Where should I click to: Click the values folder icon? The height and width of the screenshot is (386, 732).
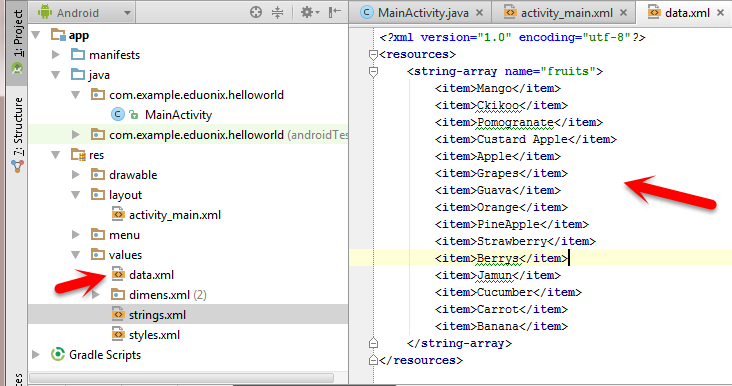pyautogui.click(x=98, y=254)
